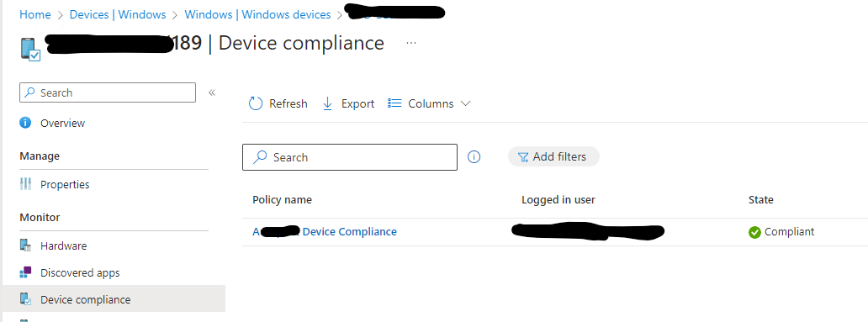This screenshot has width=868, height=322.
Task: Open the Home breadcrumb link
Action: [34, 14]
